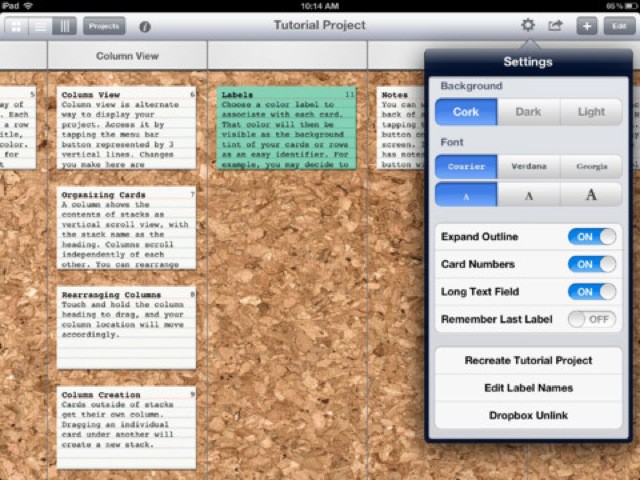The image size is (640, 480).
Task: Set background to Dark
Action: coord(528,112)
